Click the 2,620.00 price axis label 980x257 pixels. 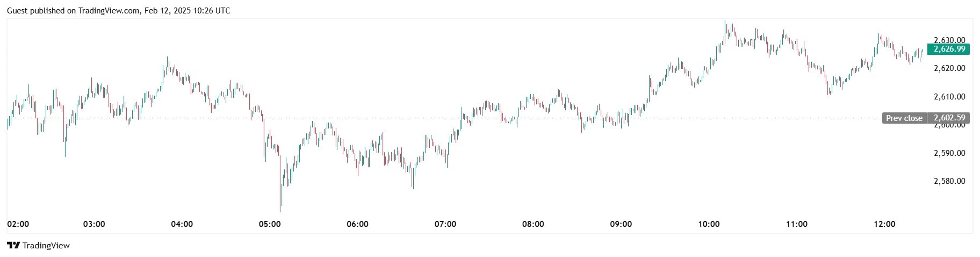(x=949, y=68)
